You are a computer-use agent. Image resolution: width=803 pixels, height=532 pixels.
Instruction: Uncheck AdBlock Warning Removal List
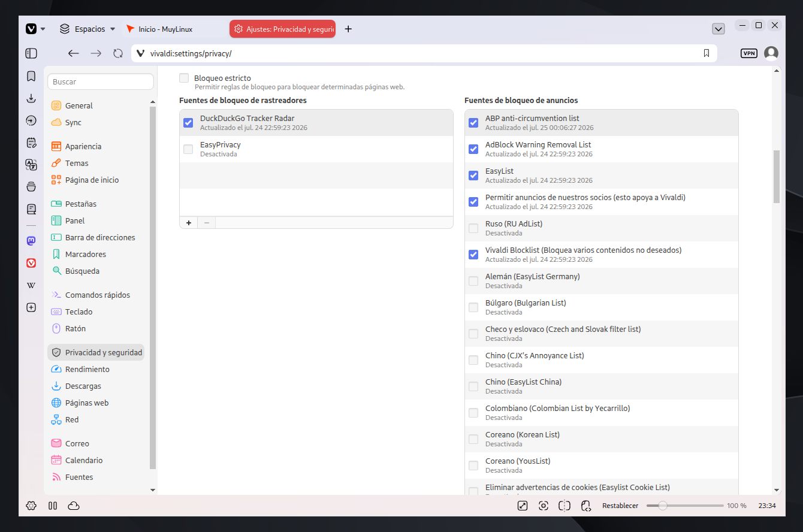pyautogui.click(x=473, y=149)
